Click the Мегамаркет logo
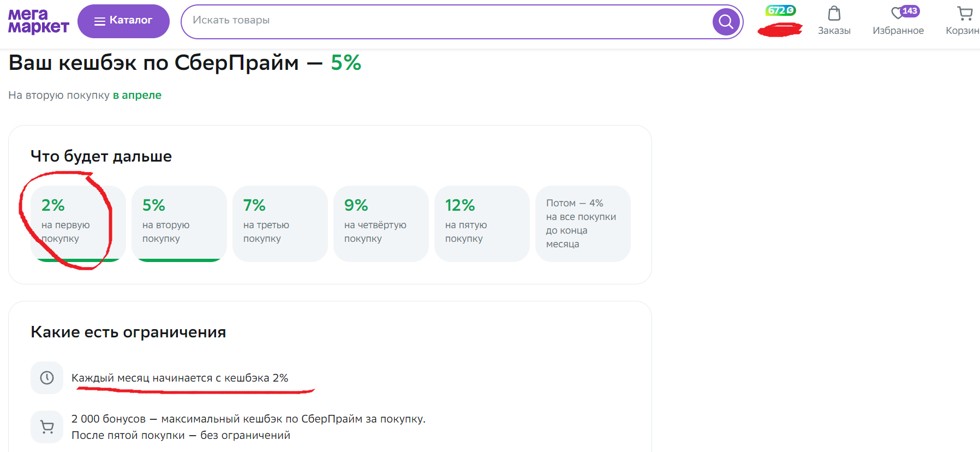 click(x=38, y=21)
